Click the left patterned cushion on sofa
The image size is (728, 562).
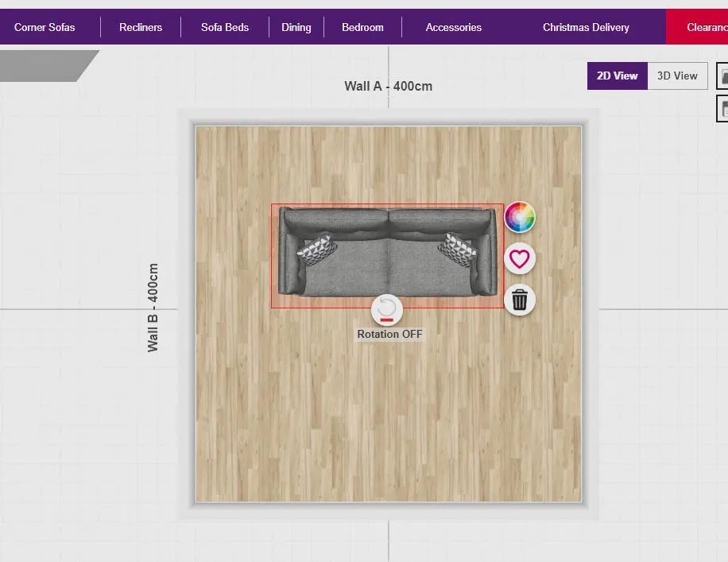(x=316, y=250)
